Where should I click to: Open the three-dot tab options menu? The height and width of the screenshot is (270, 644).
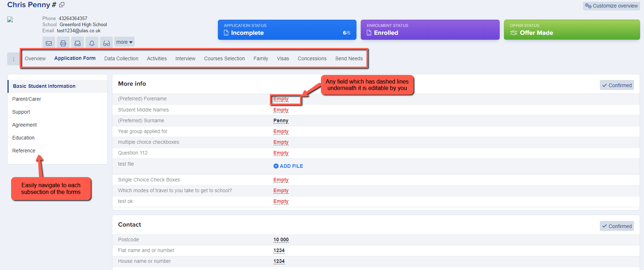(x=14, y=59)
